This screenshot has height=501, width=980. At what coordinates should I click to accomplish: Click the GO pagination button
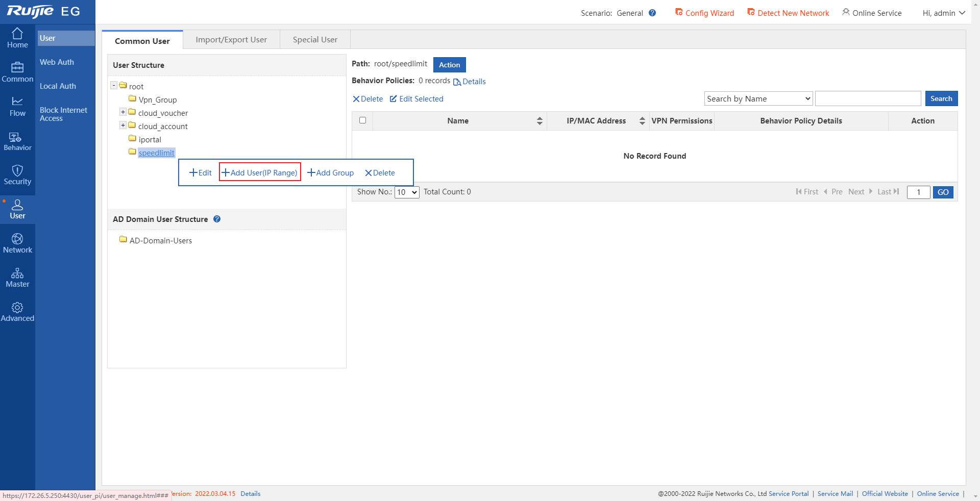point(943,192)
